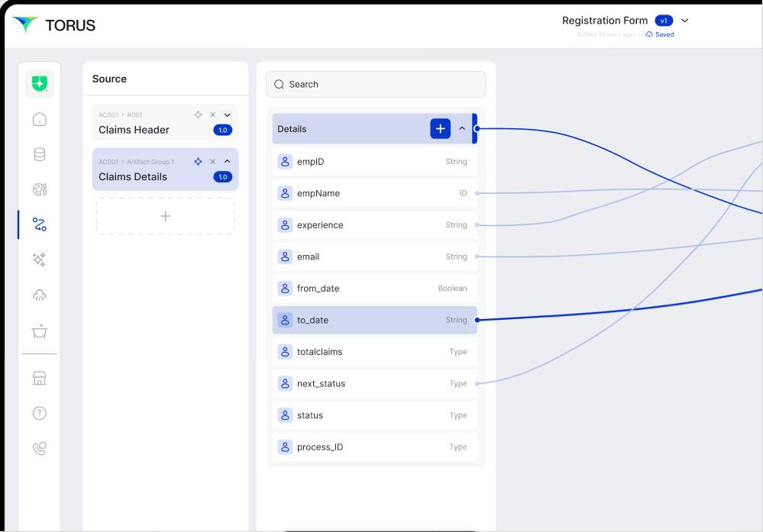
Task: Click the green shield logo in sidebar
Action: pyautogui.click(x=40, y=84)
